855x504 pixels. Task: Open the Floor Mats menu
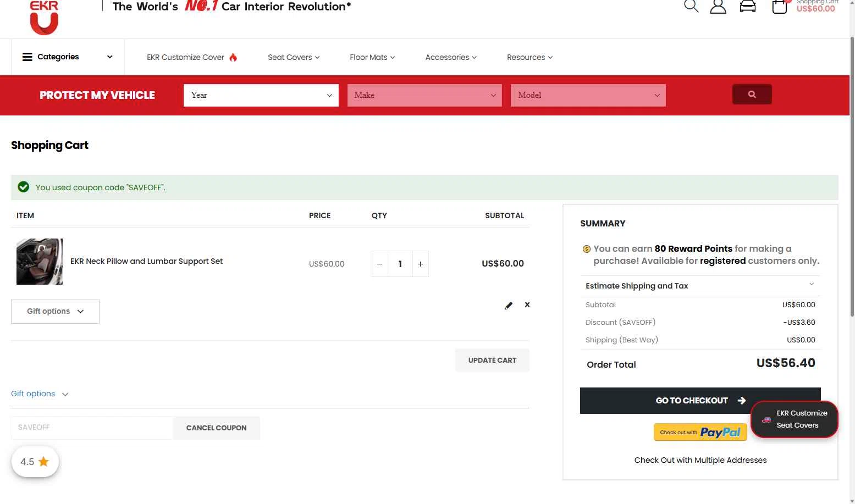(x=372, y=57)
